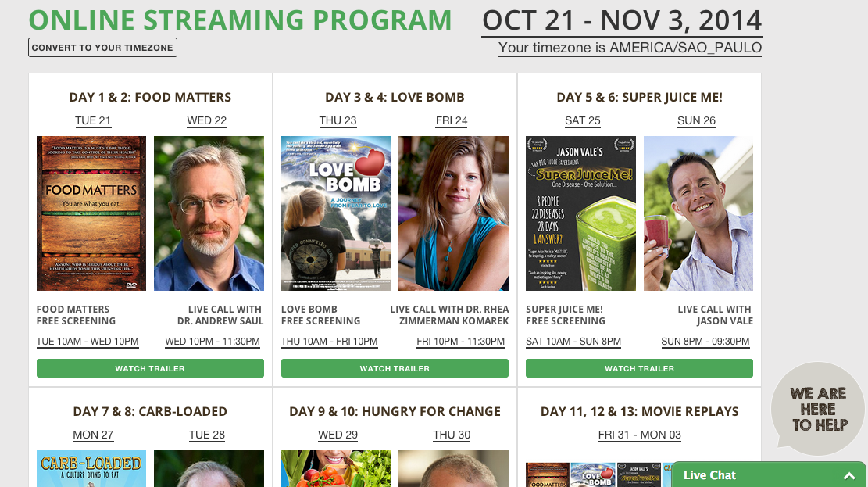The width and height of the screenshot is (868, 487).
Task: Expand the Live Chat widget chevron
Action: (x=848, y=475)
